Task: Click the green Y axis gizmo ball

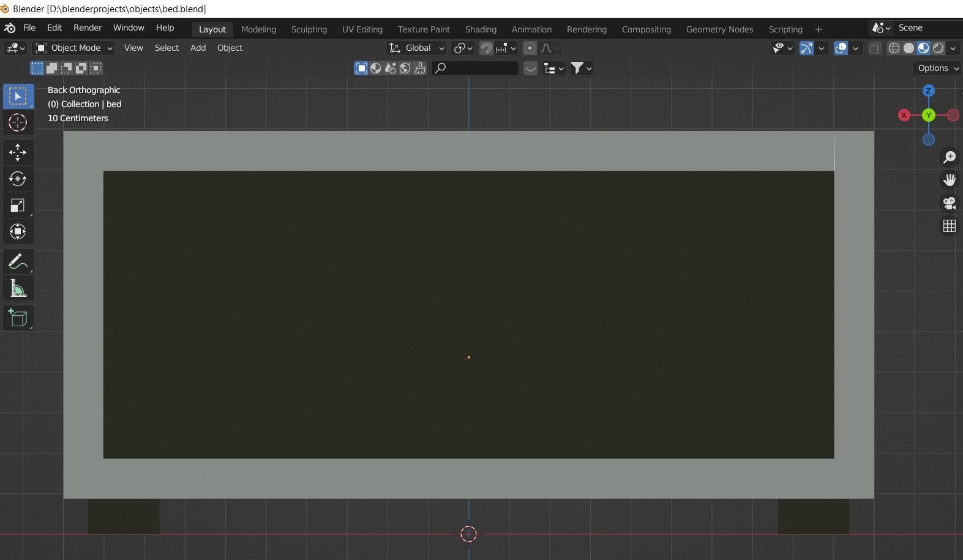Action: 929,115
